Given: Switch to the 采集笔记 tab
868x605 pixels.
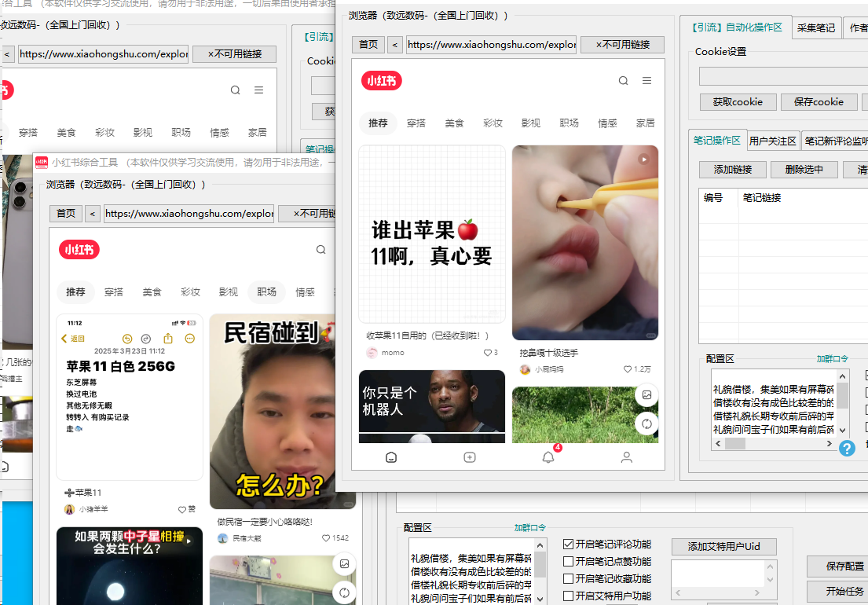Looking at the screenshot, I should (x=816, y=27).
